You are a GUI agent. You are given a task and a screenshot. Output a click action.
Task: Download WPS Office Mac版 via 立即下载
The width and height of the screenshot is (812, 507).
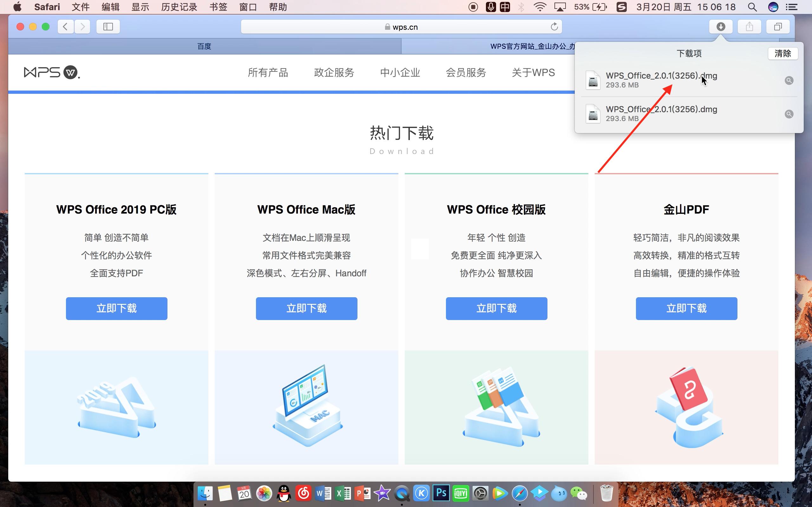pyautogui.click(x=306, y=308)
